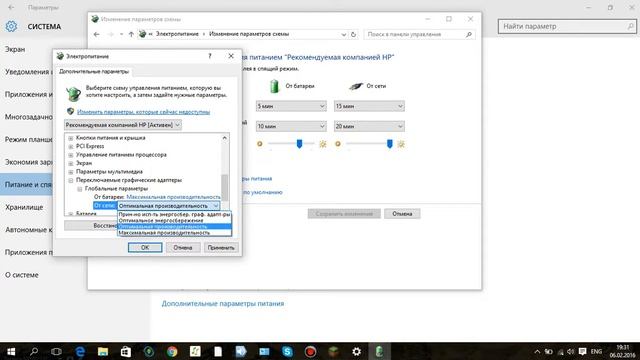Open the power plan Рекомендуемая компанией HP dropdown

[x=123, y=125]
